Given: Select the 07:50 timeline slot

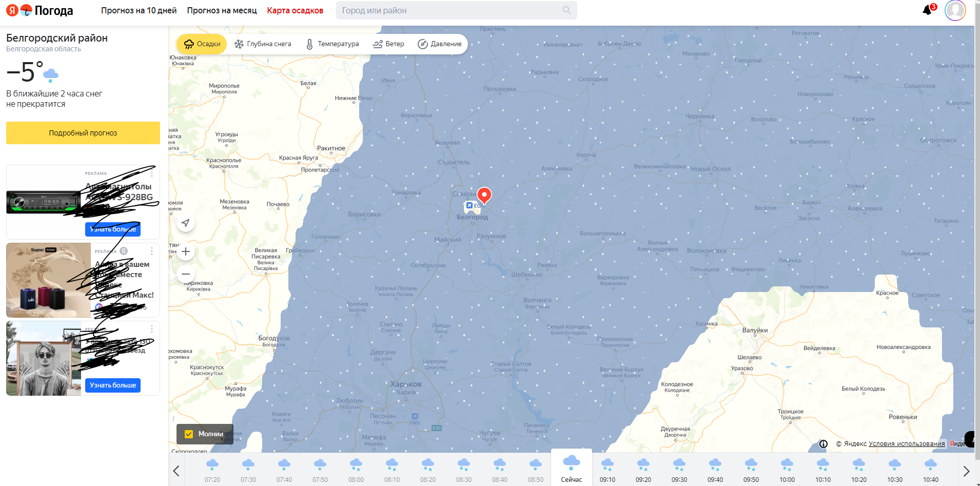Looking at the screenshot, I should click(x=320, y=470).
